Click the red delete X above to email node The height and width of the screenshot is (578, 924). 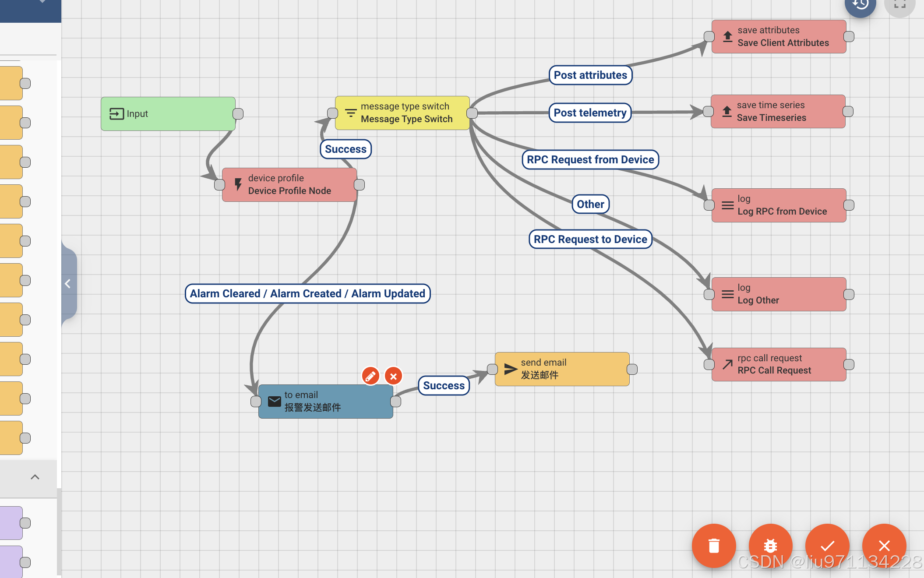(393, 376)
